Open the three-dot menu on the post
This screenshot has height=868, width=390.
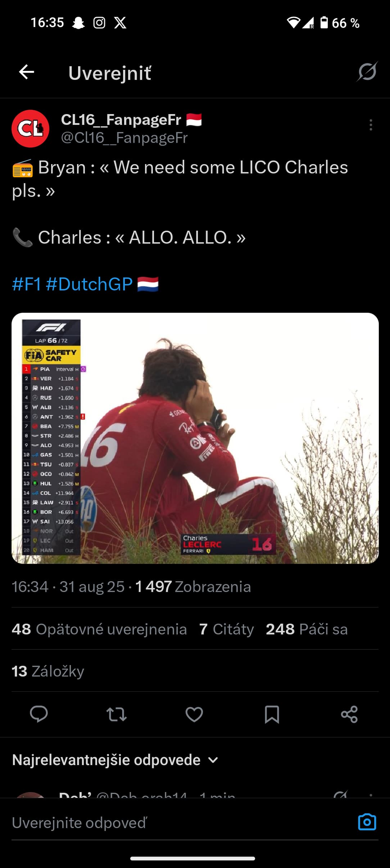coord(371,125)
